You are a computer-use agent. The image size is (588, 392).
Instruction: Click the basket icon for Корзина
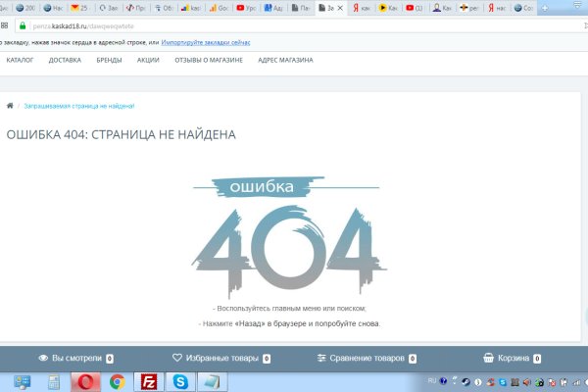click(x=489, y=359)
